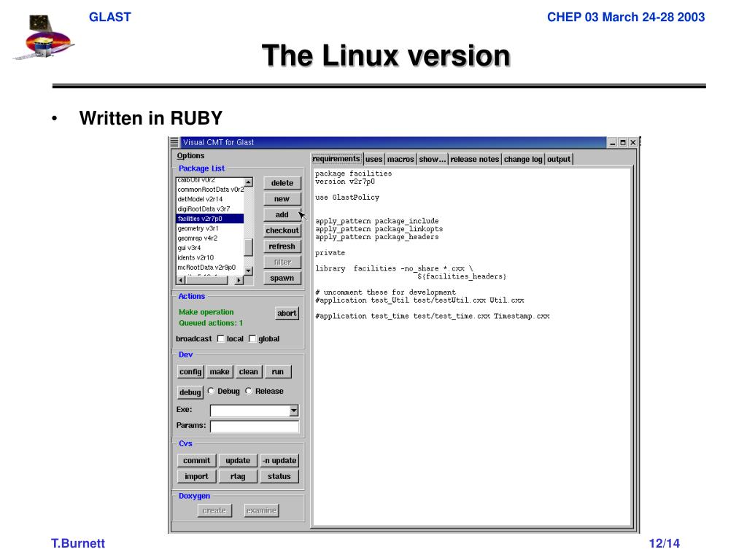Screen dimensions: 747x560
Task: Select detModel v2r14 package
Action: [x=210, y=199]
